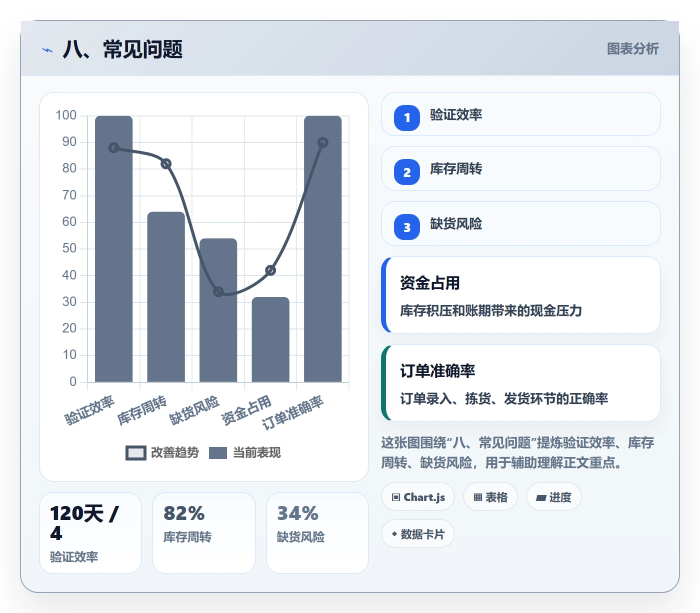Click the 缺货风险 bar in chart
Image resolution: width=700 pixels, height=613 pixels.
(x=218, y=310)
